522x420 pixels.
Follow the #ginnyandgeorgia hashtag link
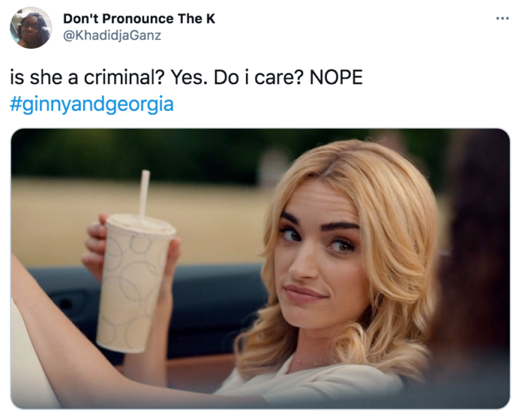92,104
